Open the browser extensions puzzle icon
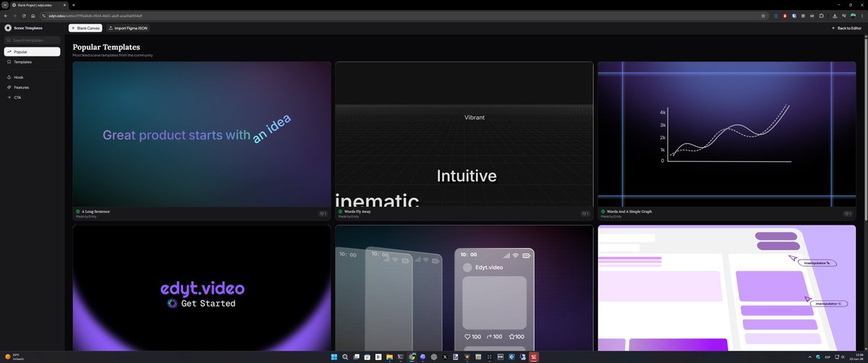 pyautogui.click(x=822, y=15)
